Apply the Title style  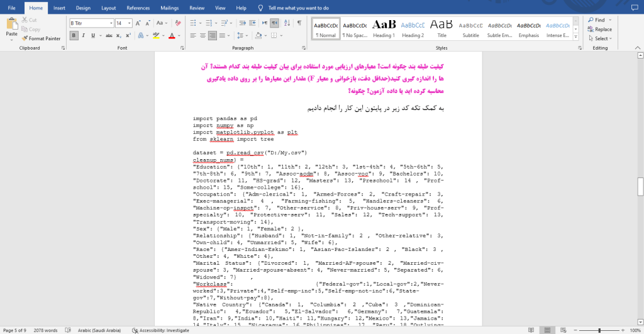(x=441, y=28)
